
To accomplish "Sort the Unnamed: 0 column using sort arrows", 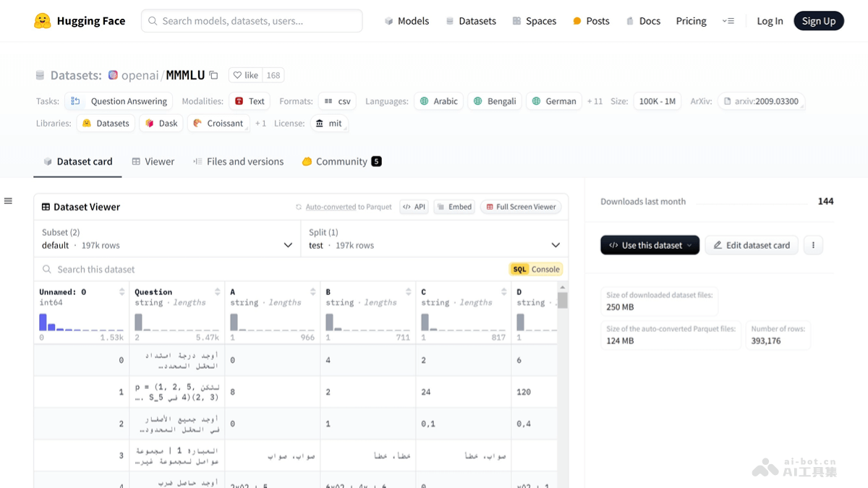I will coord(122,292).
